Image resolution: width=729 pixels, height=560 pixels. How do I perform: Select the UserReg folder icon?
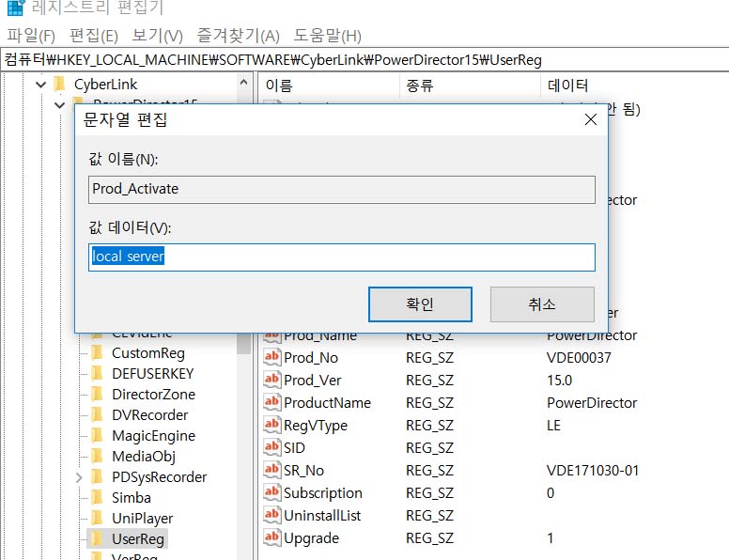tap(97, 538)
